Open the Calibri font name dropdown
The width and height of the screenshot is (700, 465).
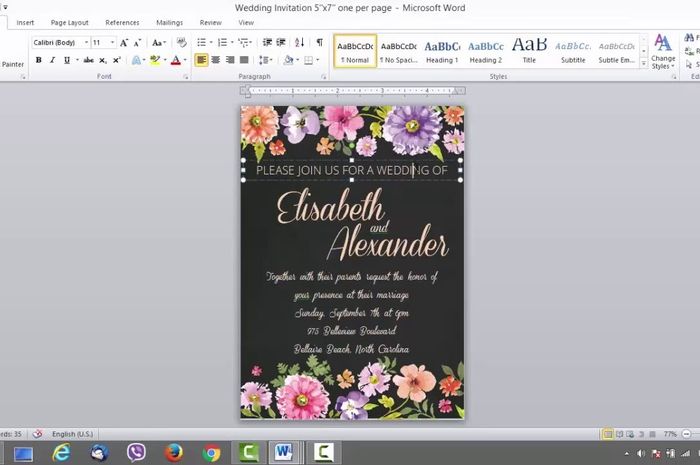[84, 43]
